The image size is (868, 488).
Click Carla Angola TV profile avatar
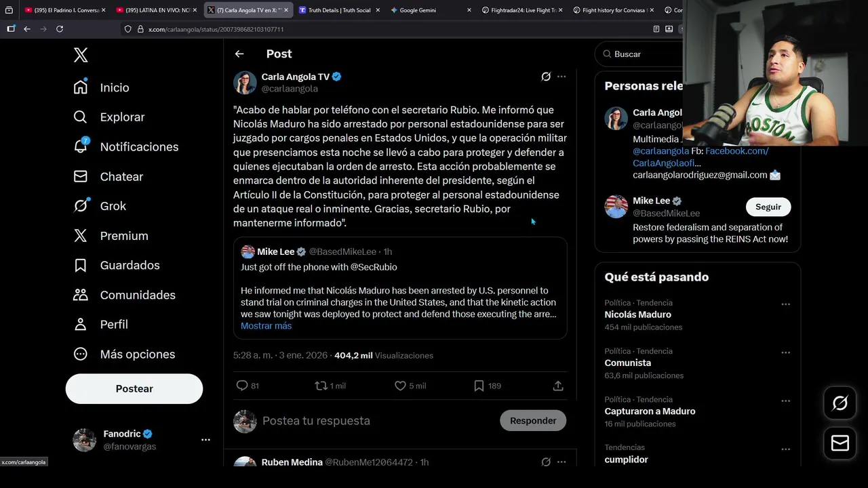coord(245,83)
